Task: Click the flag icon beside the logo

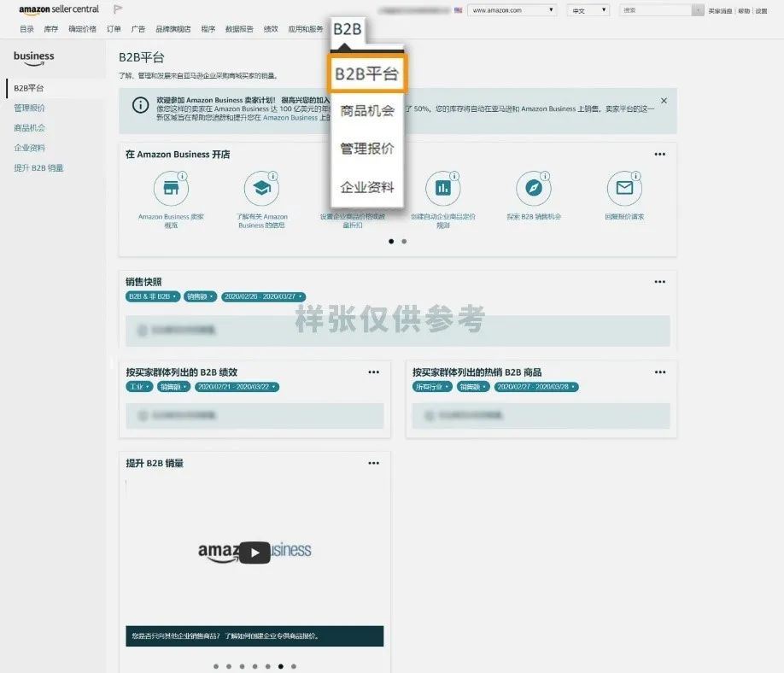Action: pos(118,9)
